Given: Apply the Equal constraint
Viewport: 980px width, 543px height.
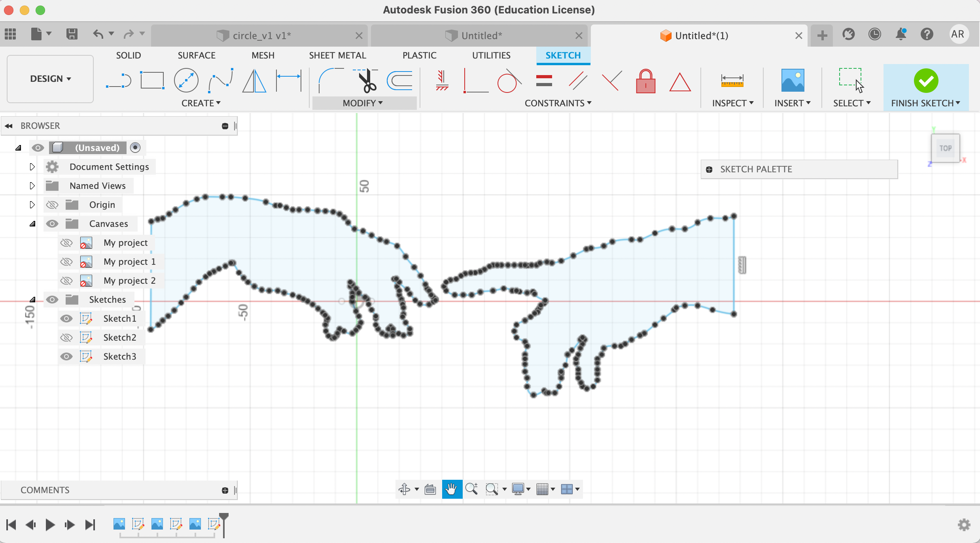Looking at the screenshot, I should [544, 81].
